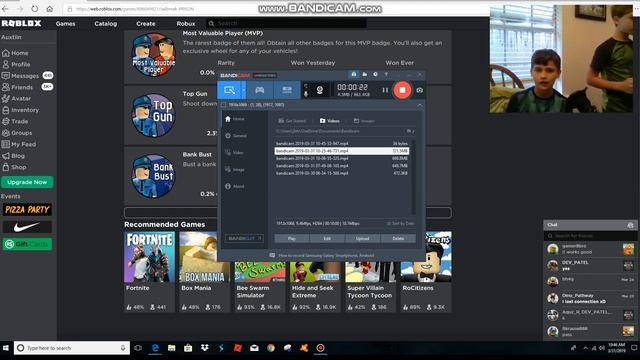The width and height of the screenshot is (640, 360).
Task: Switch Bandicam to game recording mode
Action: pyautogui.click(x=260, y=90)
